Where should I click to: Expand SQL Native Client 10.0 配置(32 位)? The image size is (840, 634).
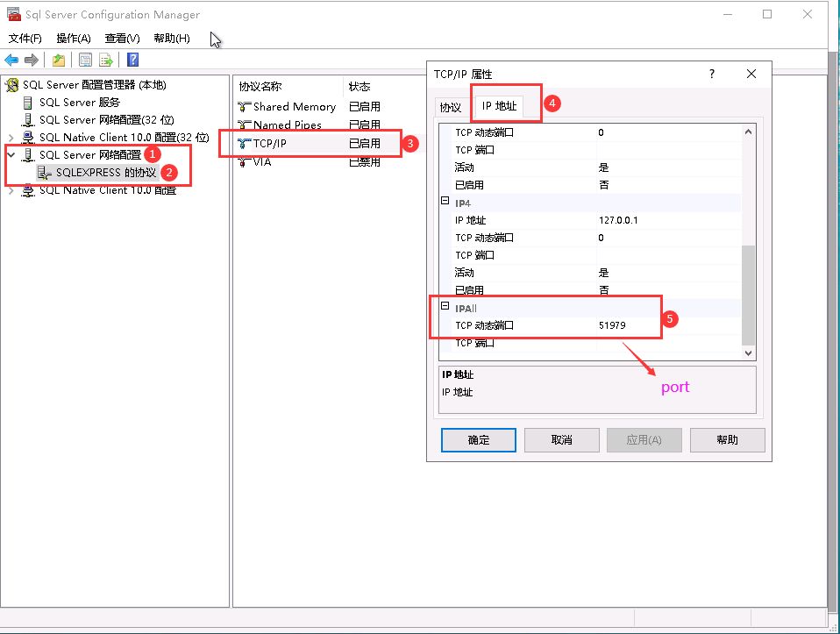click(x=11, y=138)
